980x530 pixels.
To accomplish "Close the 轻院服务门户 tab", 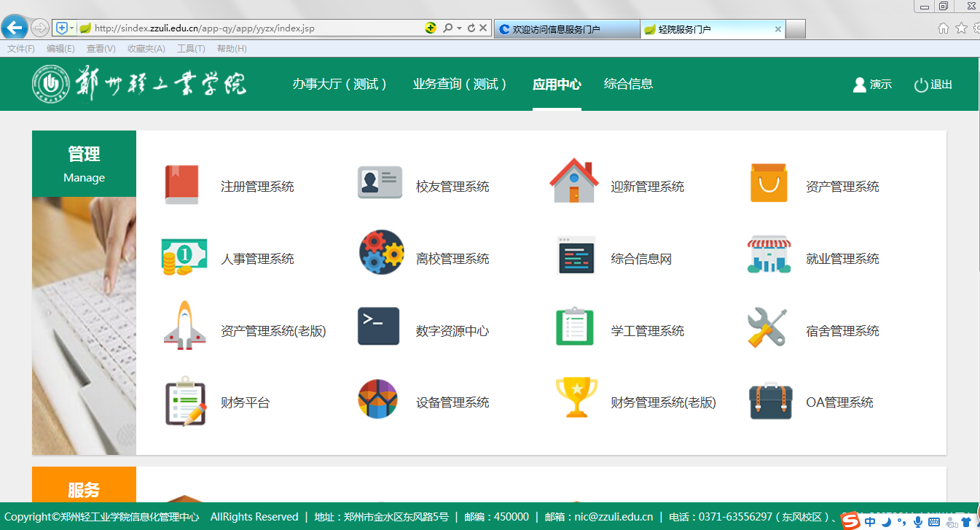I will pyautogui.click(x=777, y=29).
